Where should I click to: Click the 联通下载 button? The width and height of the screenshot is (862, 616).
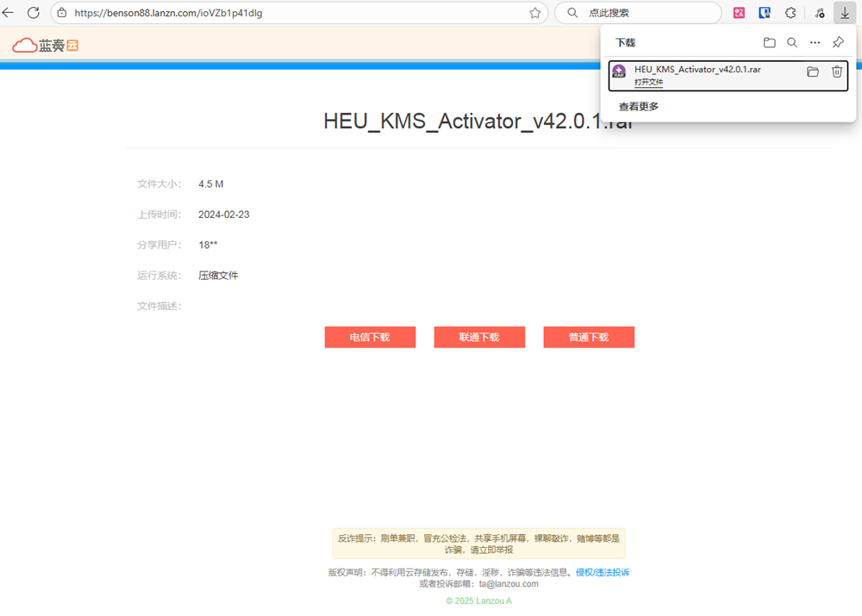479,337
